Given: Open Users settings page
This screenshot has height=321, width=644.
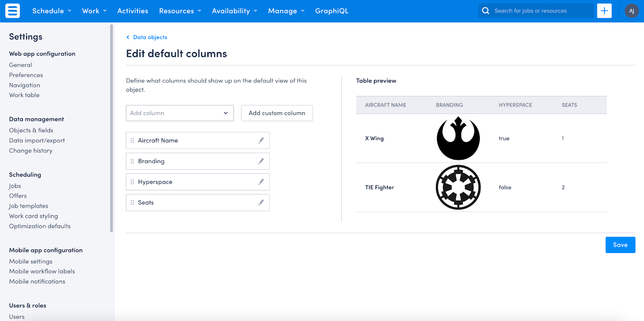Looking at the screenshot, I should [17, 317].
